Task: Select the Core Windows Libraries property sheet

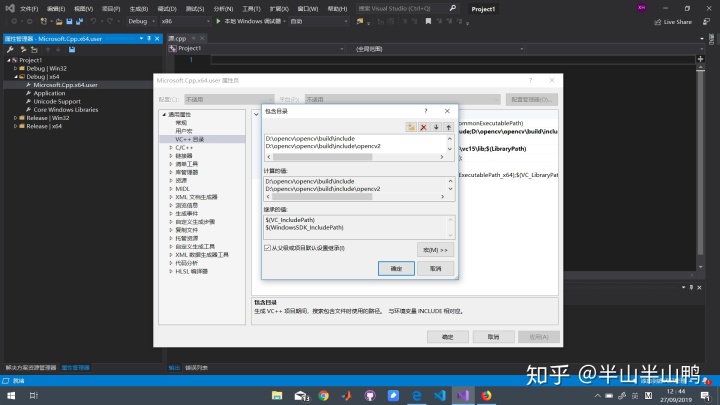Action: pos(66,110)
